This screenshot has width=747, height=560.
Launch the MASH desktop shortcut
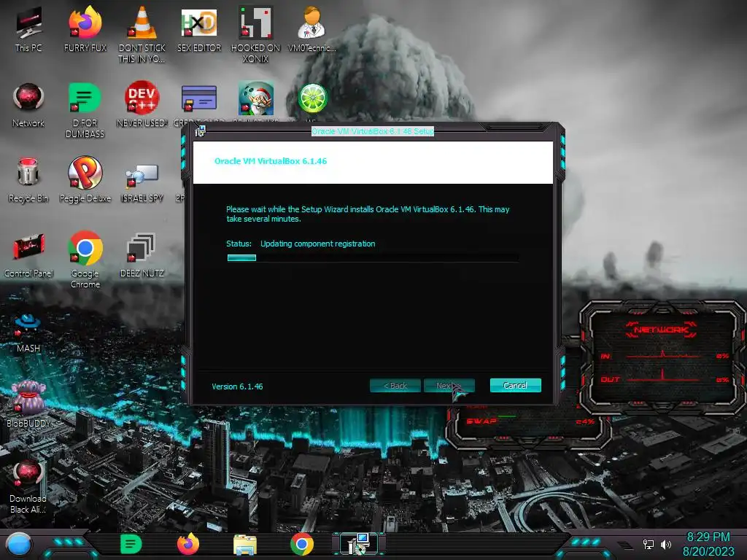[28, 332]
